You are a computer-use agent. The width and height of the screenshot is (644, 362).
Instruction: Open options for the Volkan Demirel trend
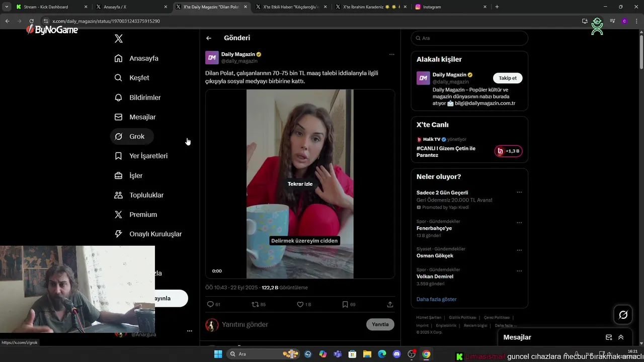point(519,271)
